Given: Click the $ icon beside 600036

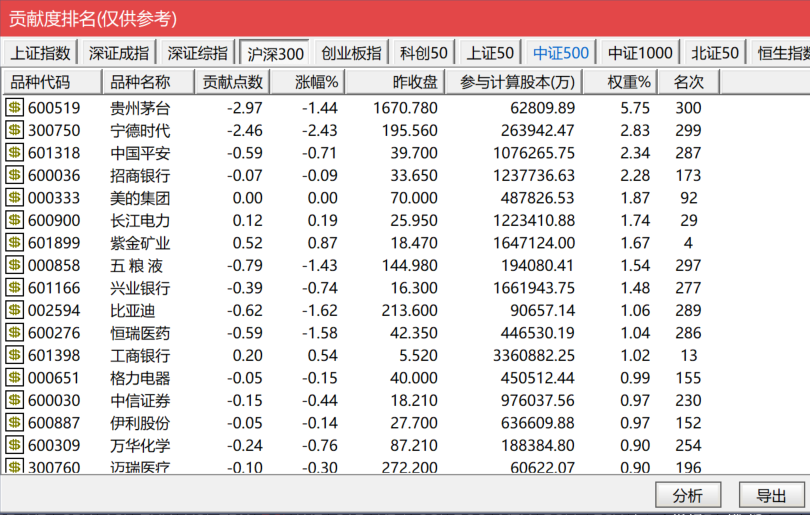Looking at the screenshot, I should [14, 175].
